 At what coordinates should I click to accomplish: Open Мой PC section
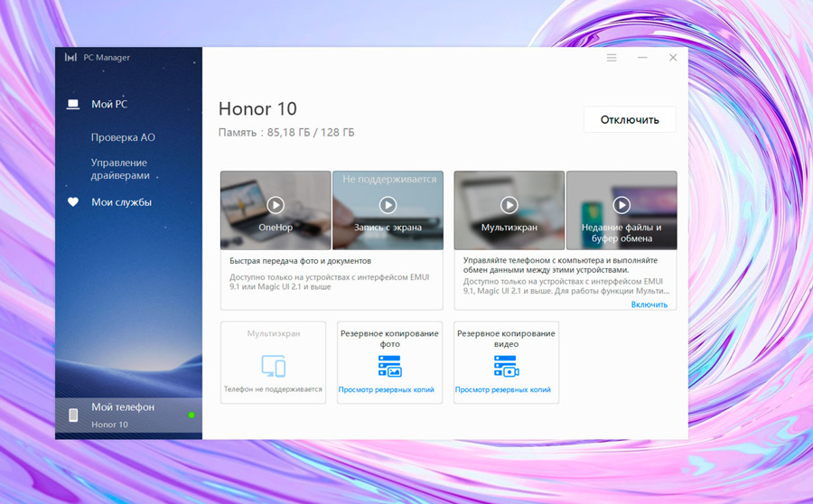click(x=109, y=104)
